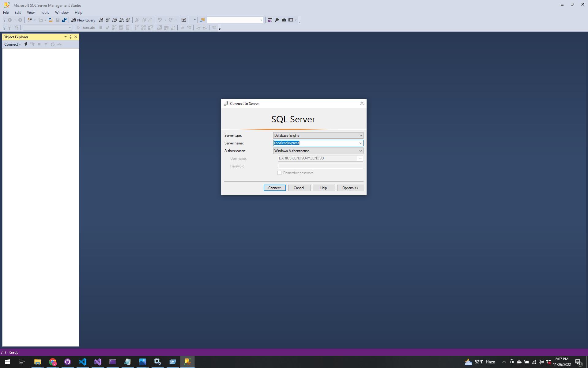Launch Chrome from the taskbar
Viewport: 588px width, 368px height.
pyautogui.click(x=53, y=362)
